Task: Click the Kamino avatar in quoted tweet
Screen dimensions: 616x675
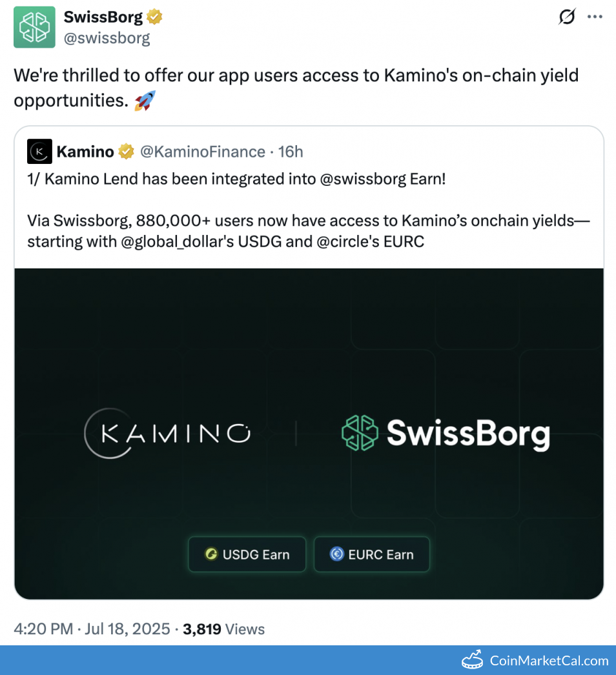Action: click(x=39, y=152)
